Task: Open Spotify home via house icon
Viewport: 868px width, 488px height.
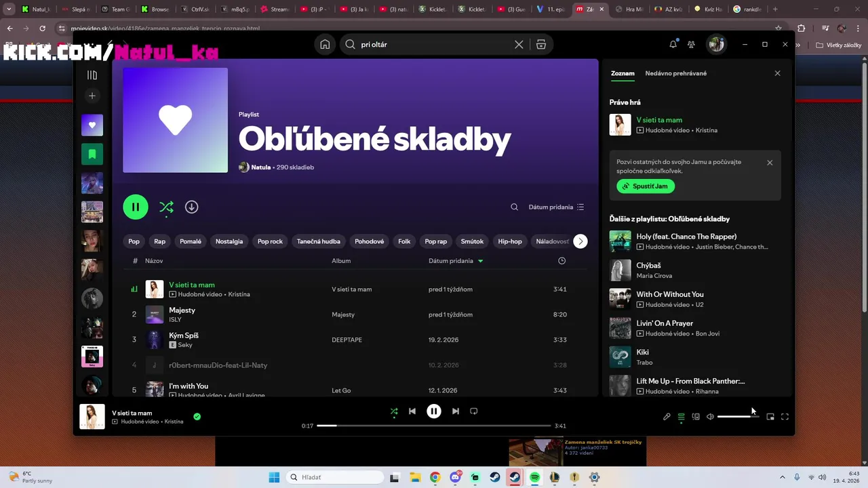Action: point(325,44)
